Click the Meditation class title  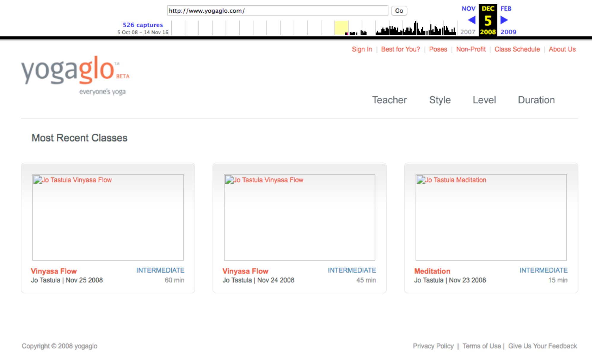point(432,271)
